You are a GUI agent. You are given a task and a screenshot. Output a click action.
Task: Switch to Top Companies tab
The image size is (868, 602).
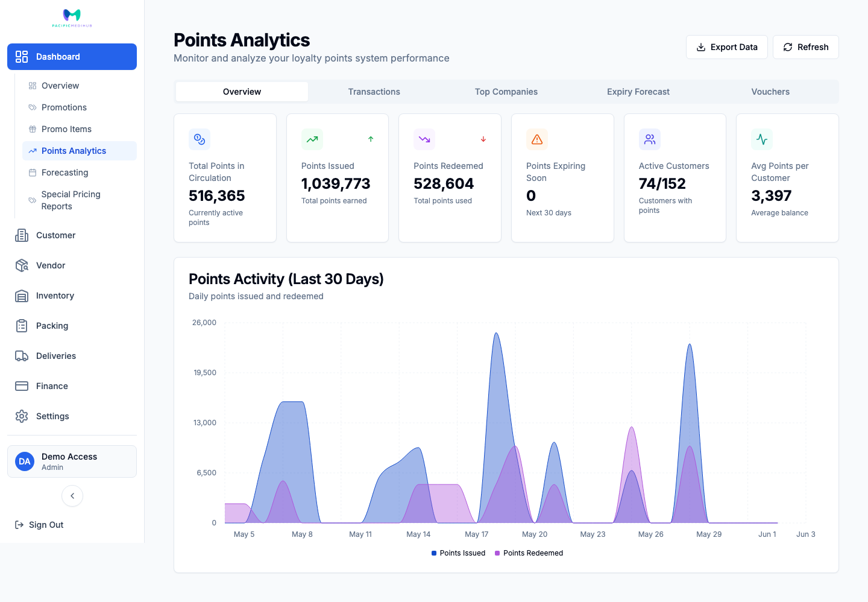point(506,92)
